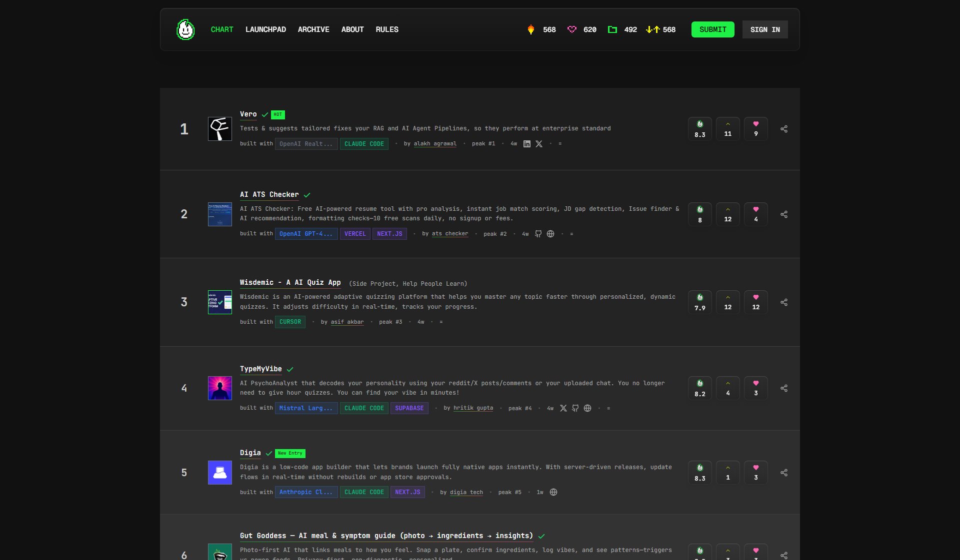Click the pink heart icon in the header
Screen dimensions: 960x560
coord(571,29)
